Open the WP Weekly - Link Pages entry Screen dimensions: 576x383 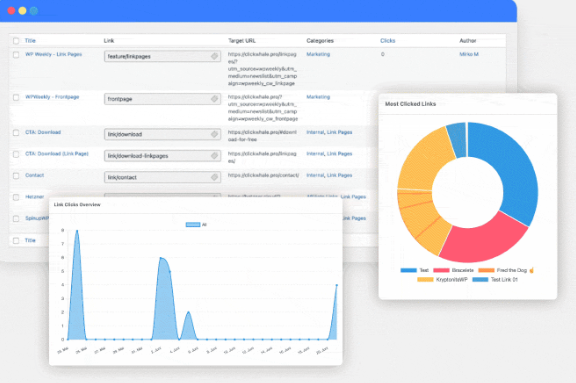(x=54, y=54)
